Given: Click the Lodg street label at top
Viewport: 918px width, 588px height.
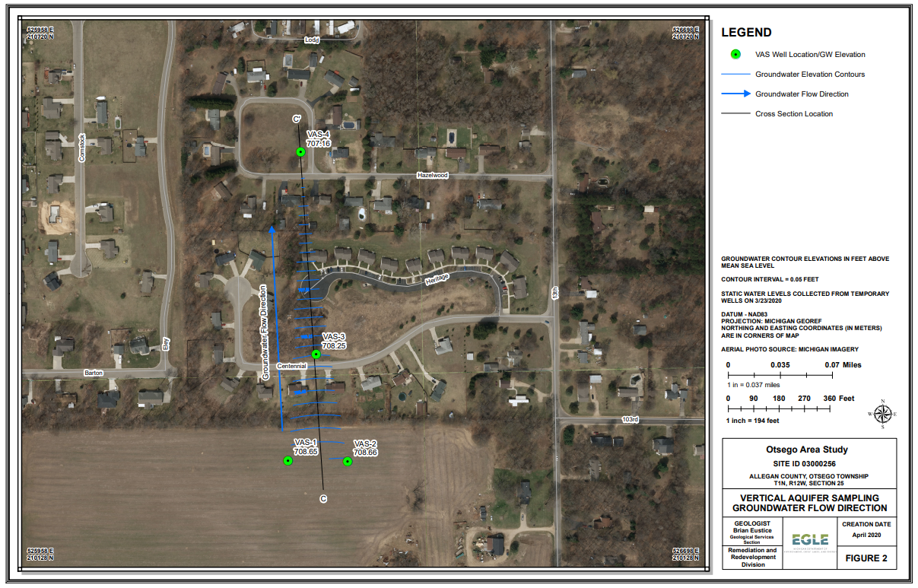Looking at the screenshot, I should pos(312,39).
